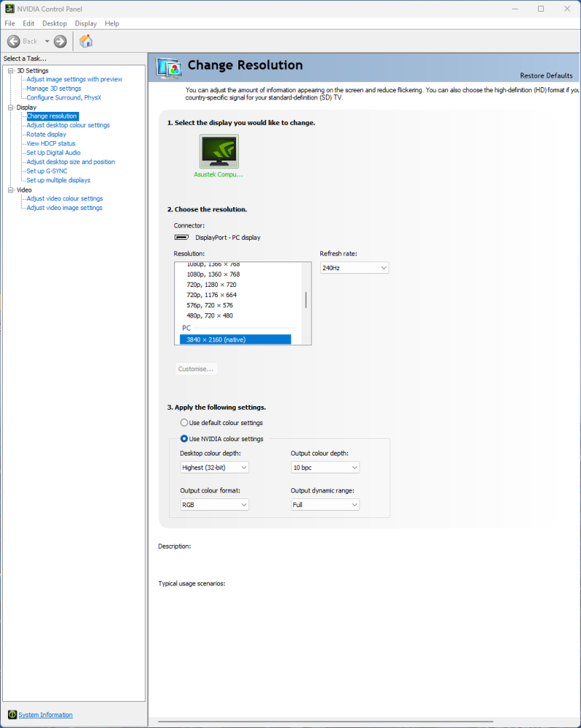Image resolution: width=581 pixels, height=728 pixels.
Task: Select resolution 480p, 720 × 480
Action: 210,315
